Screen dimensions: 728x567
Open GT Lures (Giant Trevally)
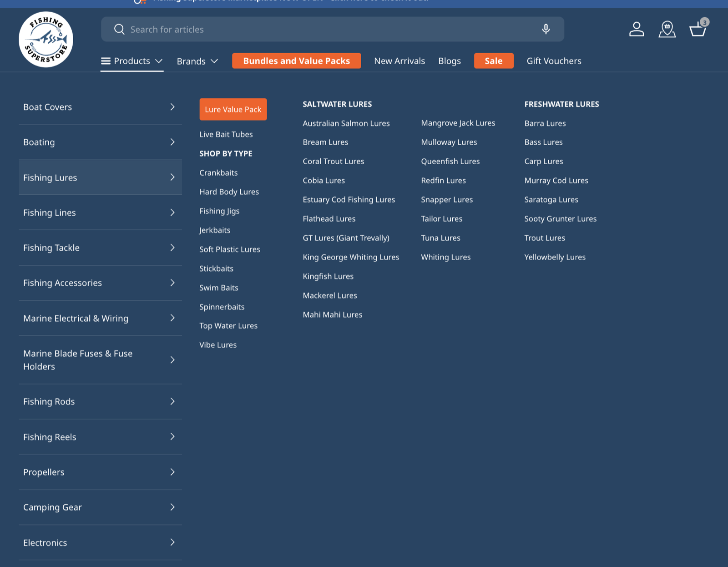(346, 238)
